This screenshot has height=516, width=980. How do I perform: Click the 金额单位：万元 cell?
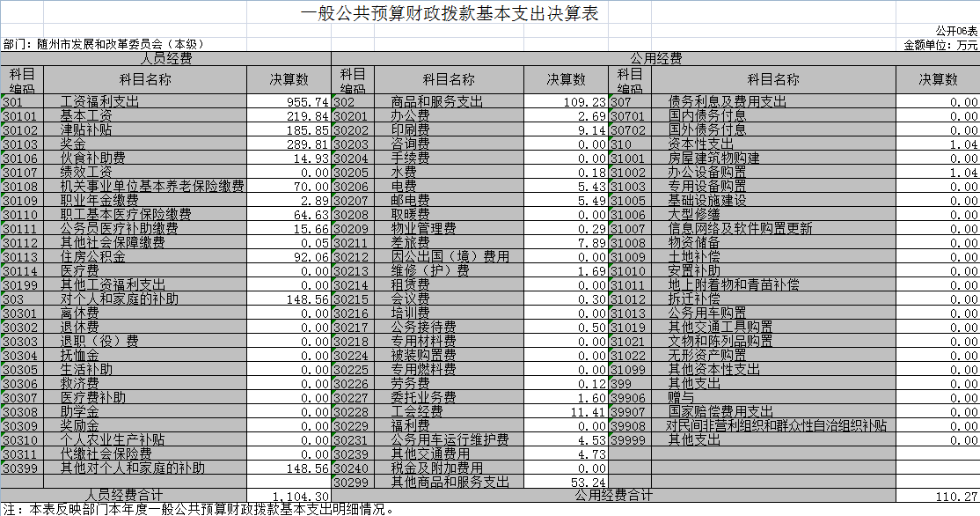tap(940, 44)
